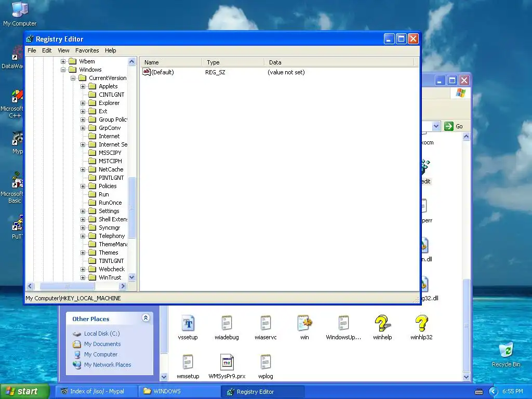Select the winhelp application icon
532x399 pixels.
pos(382,323)
